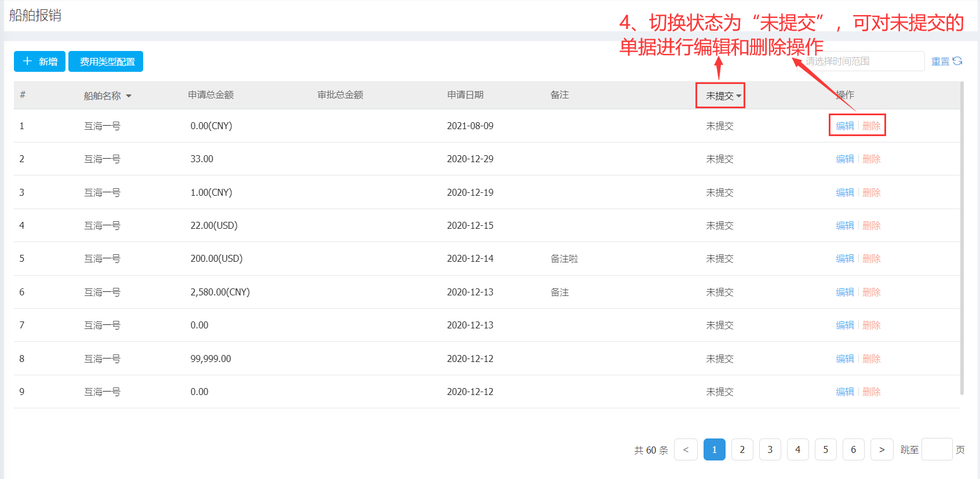Image resolution: width=980 pixels, height=479 pixels.
Task: Go to page 5
Action: (826, 449)
